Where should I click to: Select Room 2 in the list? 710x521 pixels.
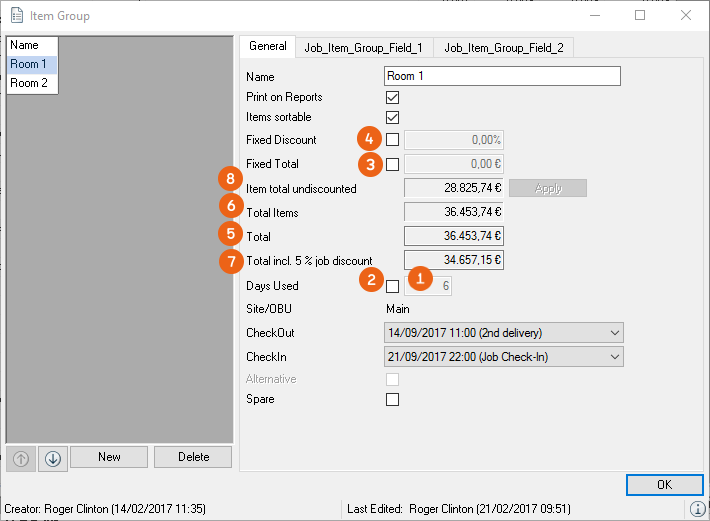coord(30,83)
